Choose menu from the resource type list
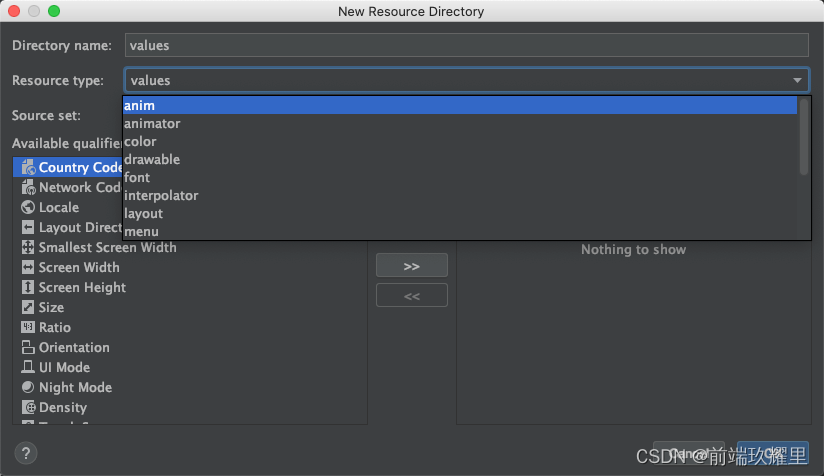The height and width of the screenshot is (476, 824). (460, 231)
